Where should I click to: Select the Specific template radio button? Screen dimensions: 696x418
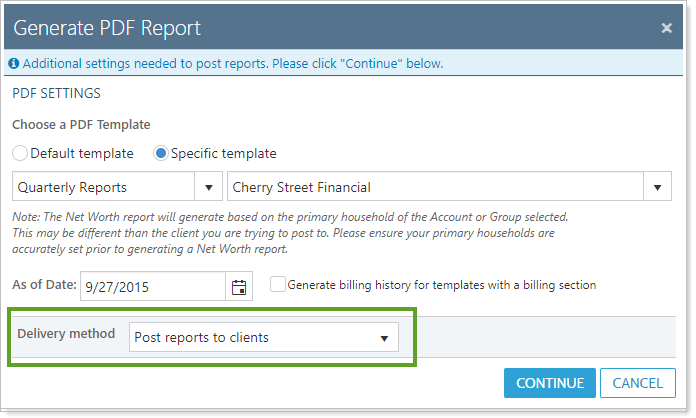(160, 154)
